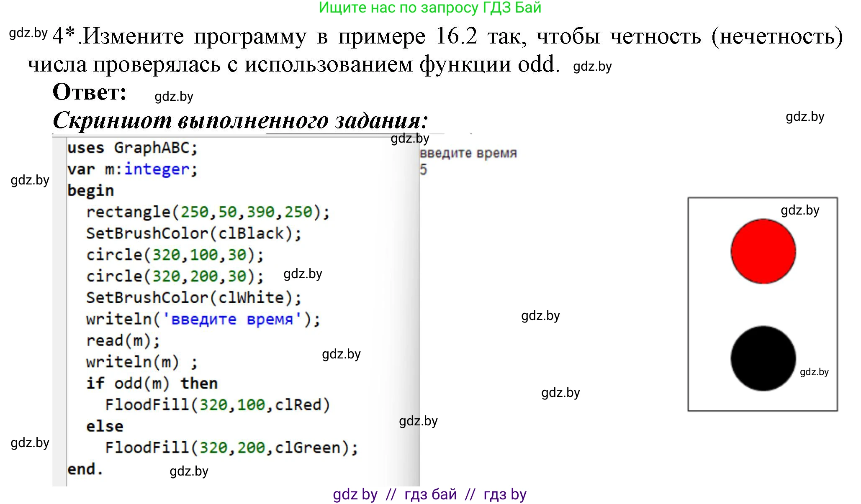Click the FloodFill(320,200,clGreen) line
The width and height of the screenshot is (861, 504).
point(231,448)
